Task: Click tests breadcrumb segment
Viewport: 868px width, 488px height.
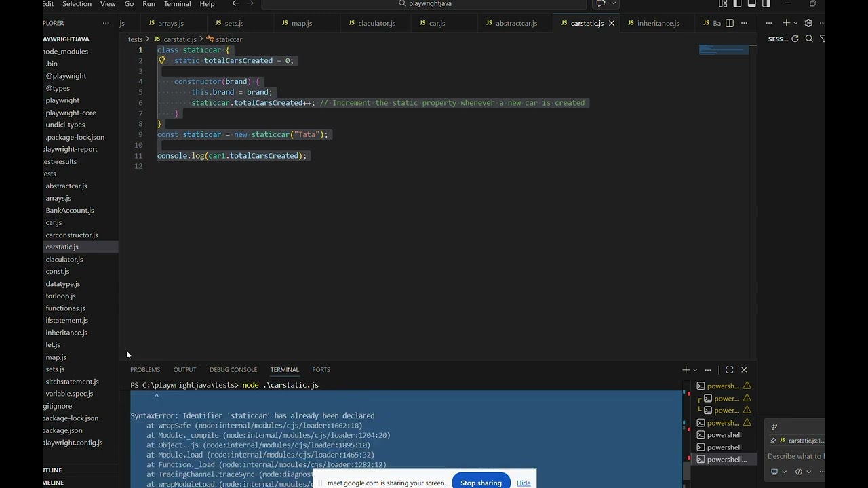Action: (x=136, y=39)
